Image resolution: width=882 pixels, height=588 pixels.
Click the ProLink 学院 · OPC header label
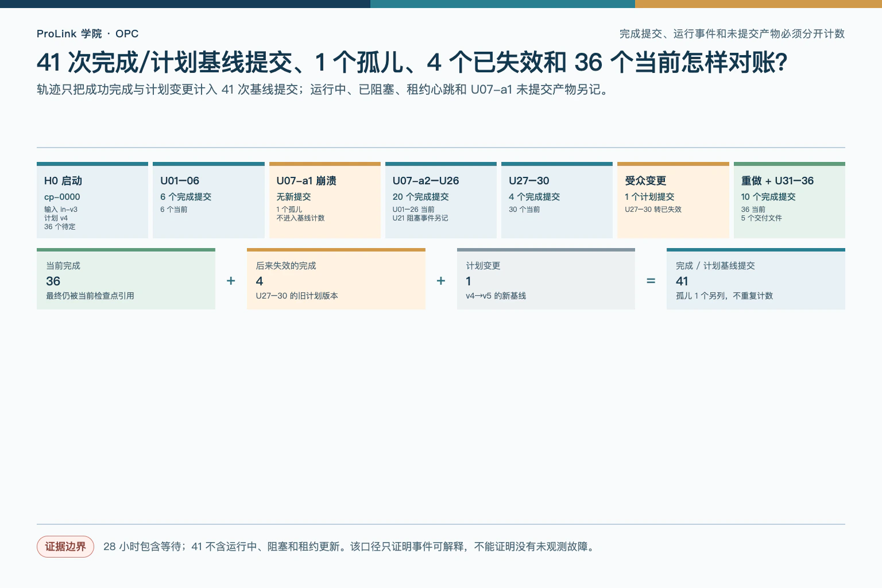[87, 34]
